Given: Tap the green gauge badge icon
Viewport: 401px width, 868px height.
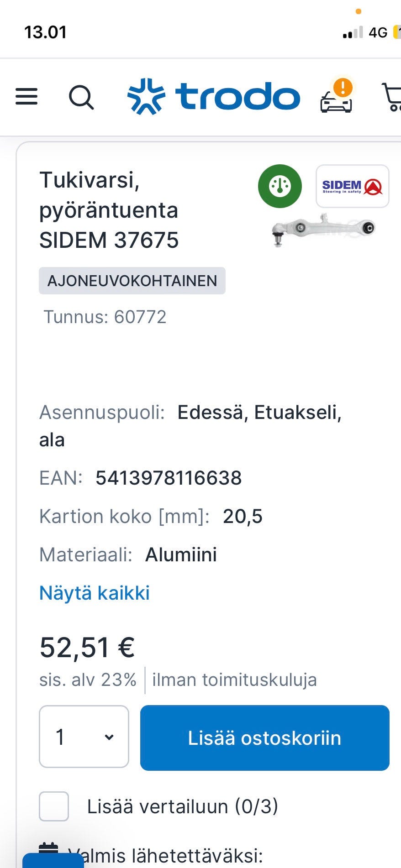Looking at the screenshot, I should (280, 186).
